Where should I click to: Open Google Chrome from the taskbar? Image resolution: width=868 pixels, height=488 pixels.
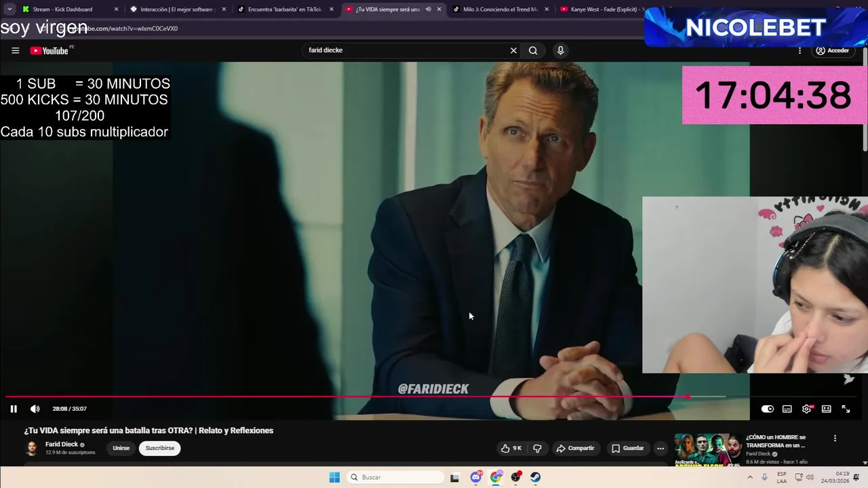click(x=496, y=477)
